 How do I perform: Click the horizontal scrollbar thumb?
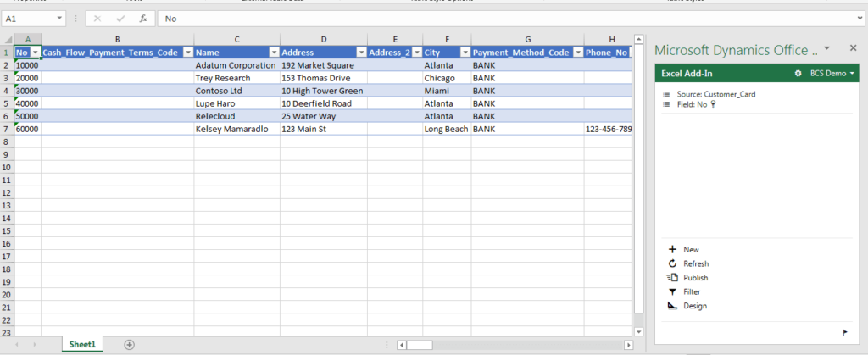(x=420, y=345)
